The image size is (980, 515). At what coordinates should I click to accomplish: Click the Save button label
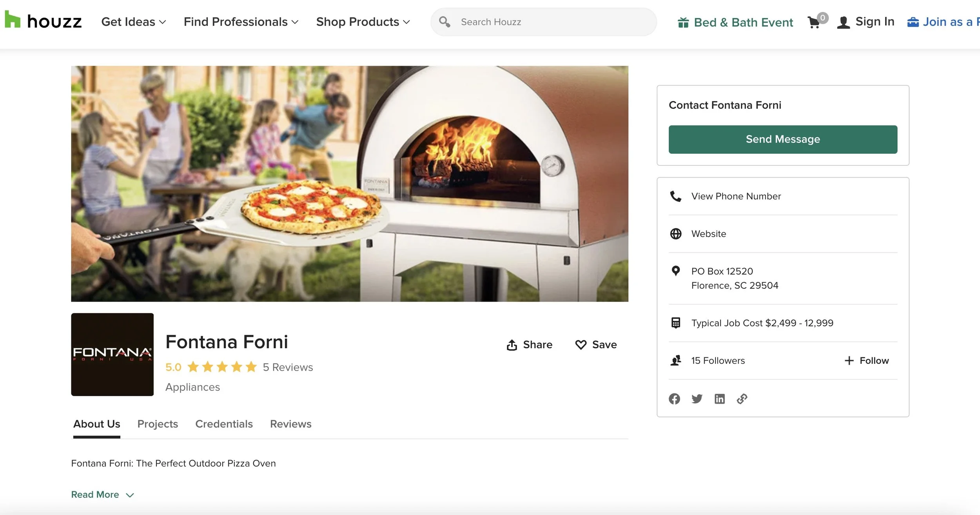coord(604,345)
